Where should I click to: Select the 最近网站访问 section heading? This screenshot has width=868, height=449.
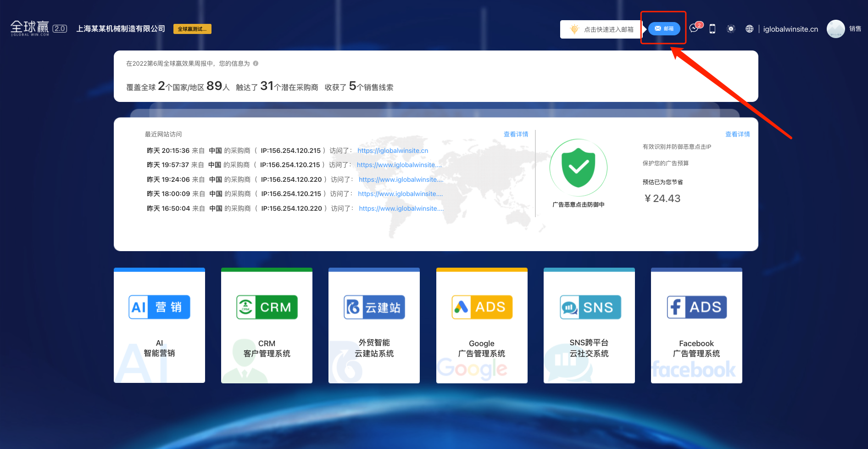click(x=163, y=134)
